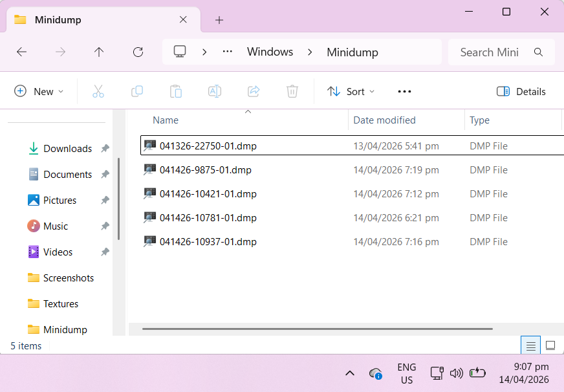Viewport: 564px width, 392px height.
Task: Click the Search Minidump input field
Action: [501, 52]
